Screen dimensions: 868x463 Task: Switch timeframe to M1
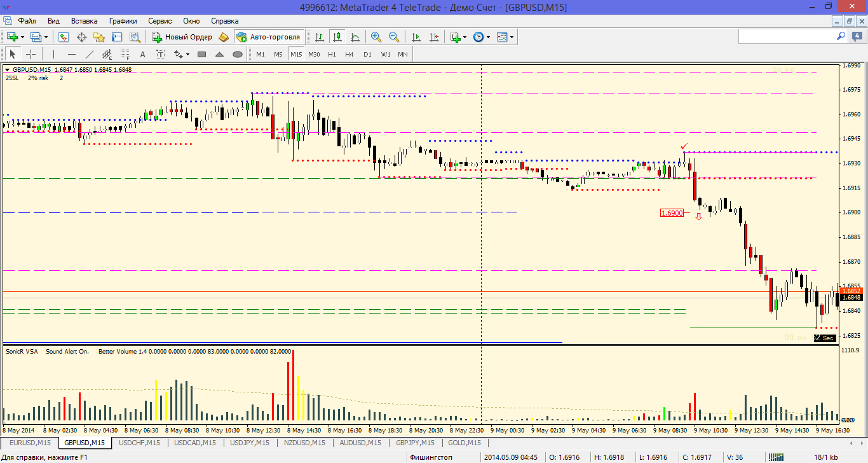pos(261,54)
